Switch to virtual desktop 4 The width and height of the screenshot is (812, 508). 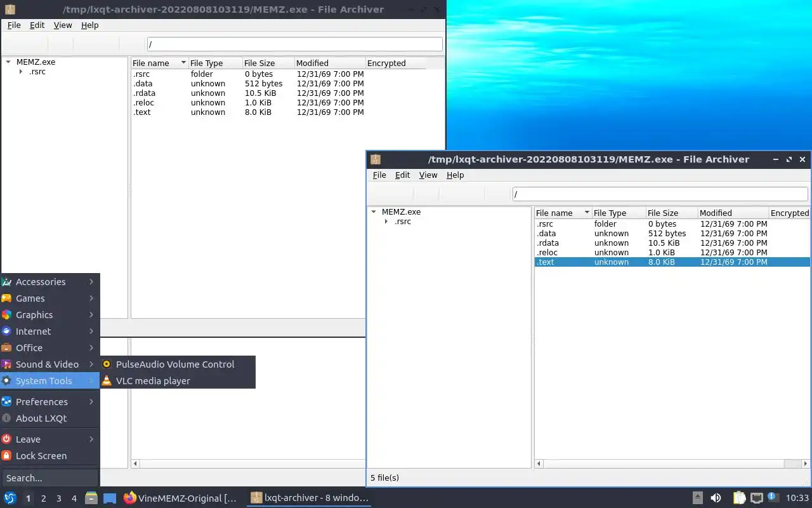[74, 498]
